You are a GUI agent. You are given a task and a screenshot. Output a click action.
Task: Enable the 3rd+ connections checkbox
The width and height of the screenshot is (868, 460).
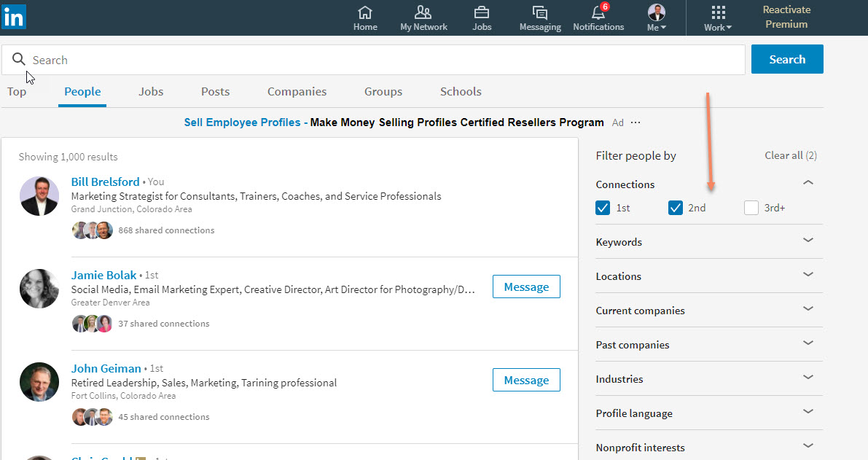[x=751, y=208]
